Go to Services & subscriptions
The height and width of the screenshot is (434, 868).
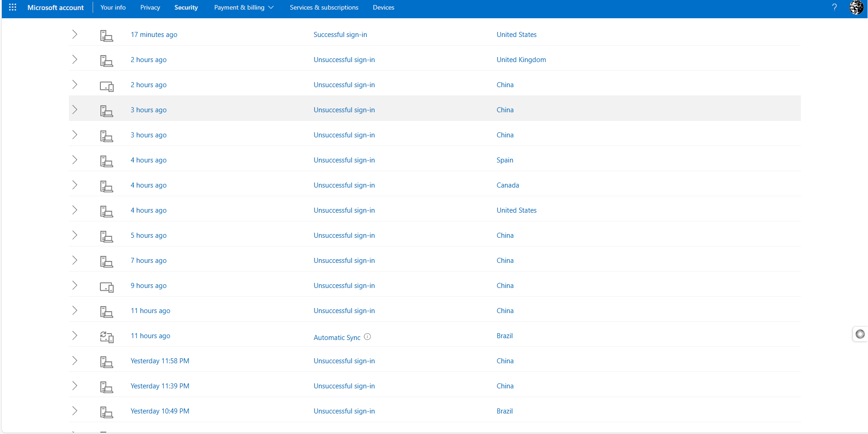point(324,7)
